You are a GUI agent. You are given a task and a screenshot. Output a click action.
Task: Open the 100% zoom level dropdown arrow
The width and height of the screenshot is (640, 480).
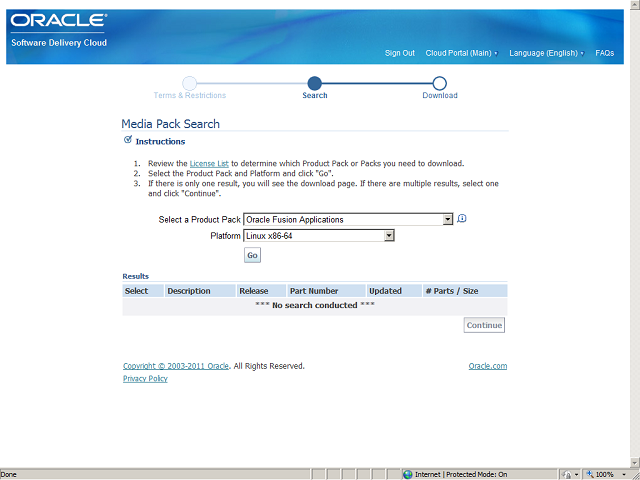point(624,474)
